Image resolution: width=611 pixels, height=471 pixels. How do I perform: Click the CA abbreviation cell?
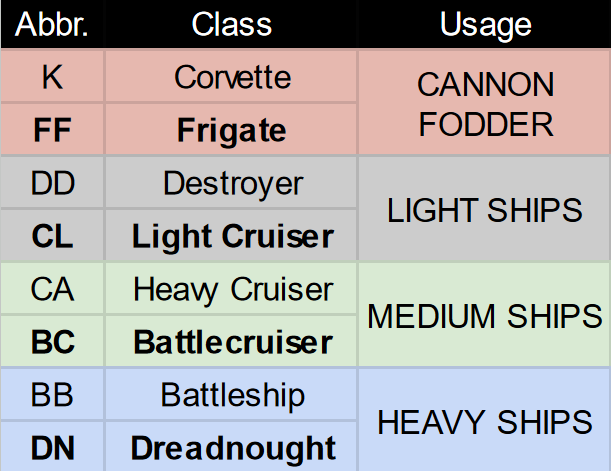point(52,290)
